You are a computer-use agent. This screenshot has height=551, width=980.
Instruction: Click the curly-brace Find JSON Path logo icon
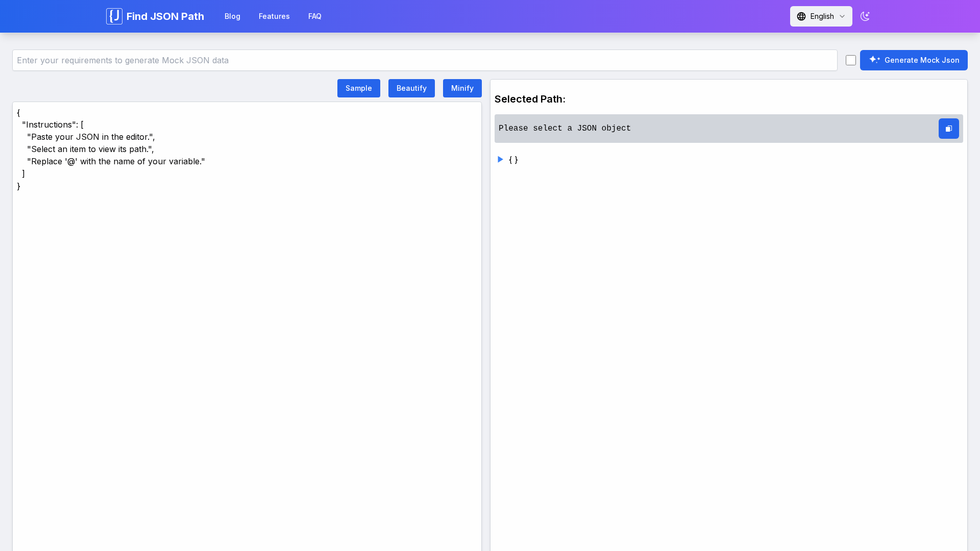click(114, 16)
